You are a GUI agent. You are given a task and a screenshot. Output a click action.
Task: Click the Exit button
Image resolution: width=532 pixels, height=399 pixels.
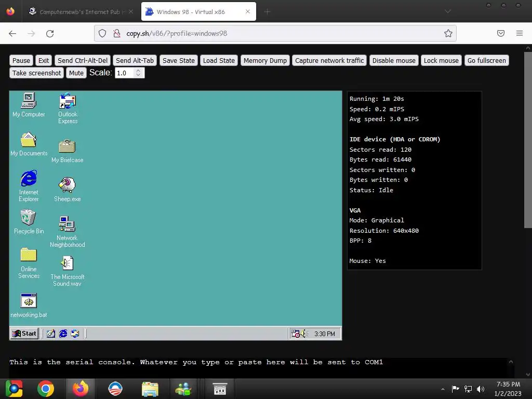coord(44,60)
